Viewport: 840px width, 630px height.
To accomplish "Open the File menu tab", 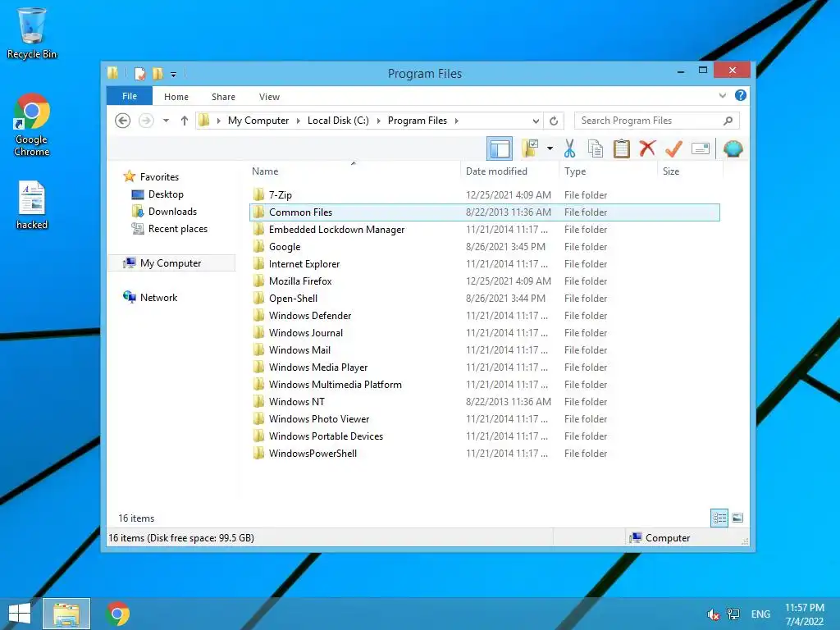I will click(x=130, y=97).
